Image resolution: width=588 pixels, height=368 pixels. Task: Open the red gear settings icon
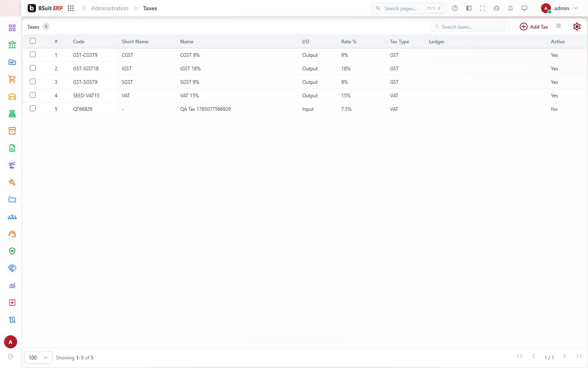click(577, 27)
